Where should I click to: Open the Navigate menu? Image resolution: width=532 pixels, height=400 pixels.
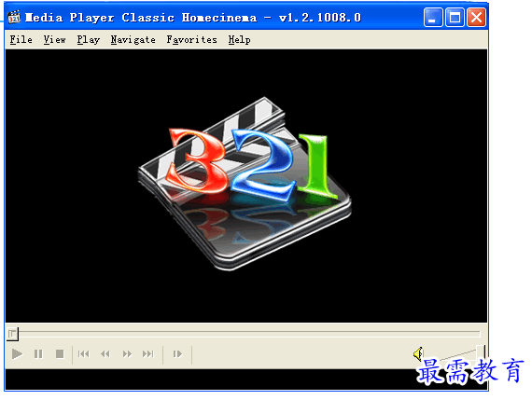click(133, 40)
